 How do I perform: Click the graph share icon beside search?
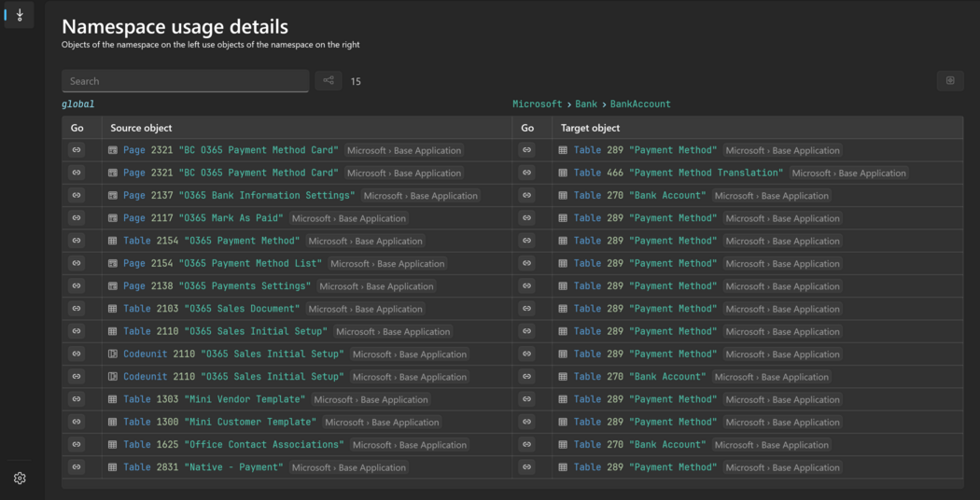pos(329,80)
